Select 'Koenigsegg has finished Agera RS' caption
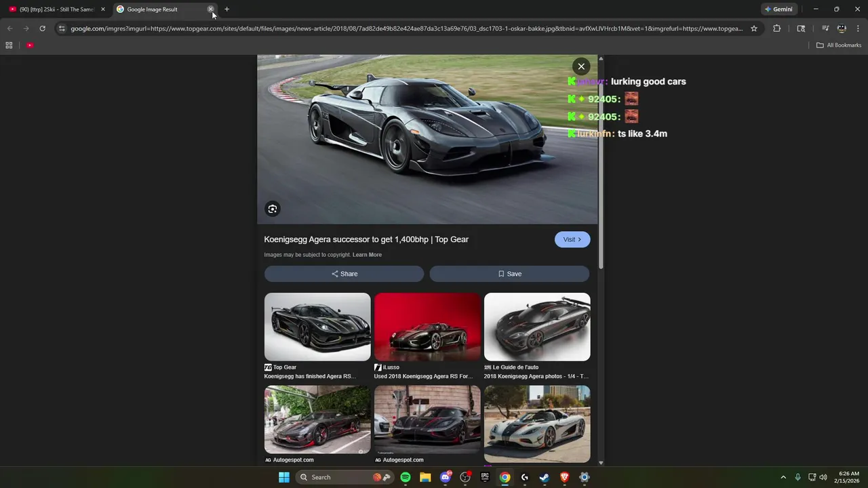This screenshot has height=488, width=868. pos(310,376)
